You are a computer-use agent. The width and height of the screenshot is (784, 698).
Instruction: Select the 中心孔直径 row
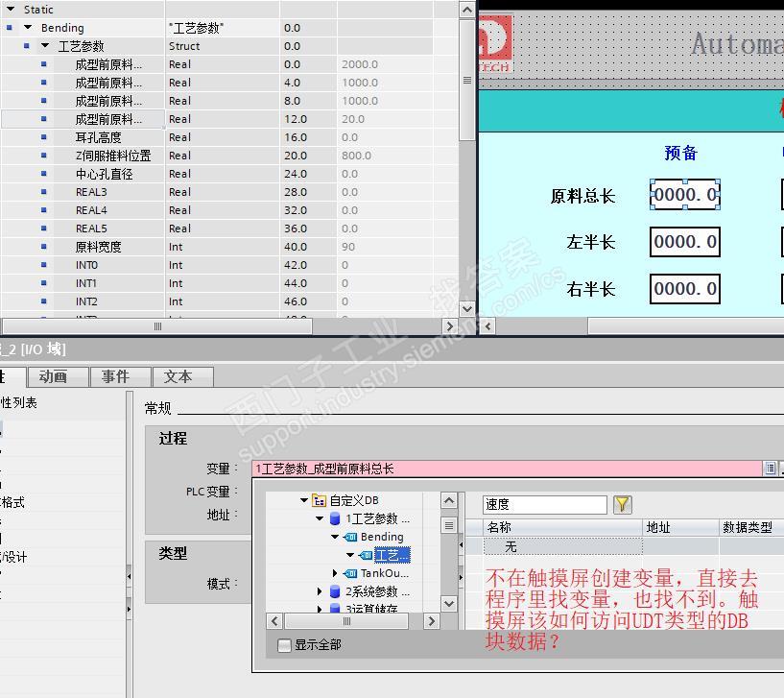[230, 174]
